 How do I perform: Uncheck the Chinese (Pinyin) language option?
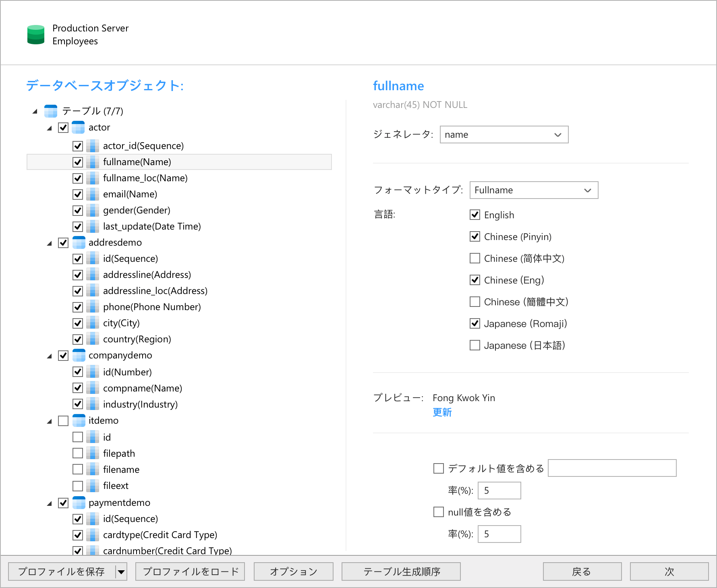475,236
